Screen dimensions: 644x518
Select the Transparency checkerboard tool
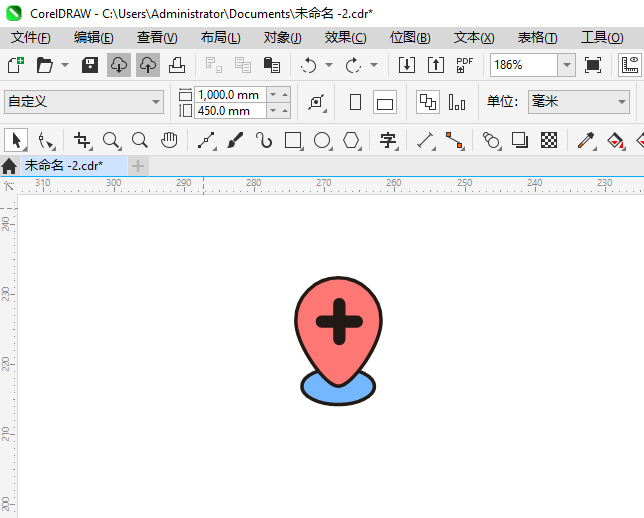pos(549,140)
